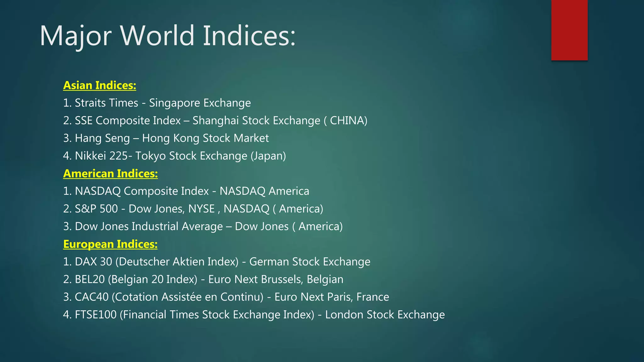Click the 'Major World Indices:' slide title
This screenshot has height=362, width=644.
168,36
